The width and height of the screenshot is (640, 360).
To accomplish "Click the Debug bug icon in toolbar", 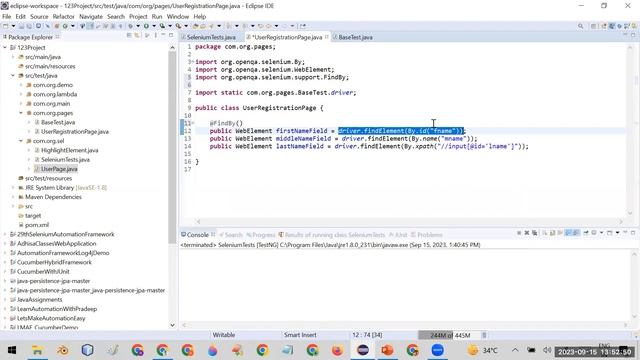I will 131,26.
